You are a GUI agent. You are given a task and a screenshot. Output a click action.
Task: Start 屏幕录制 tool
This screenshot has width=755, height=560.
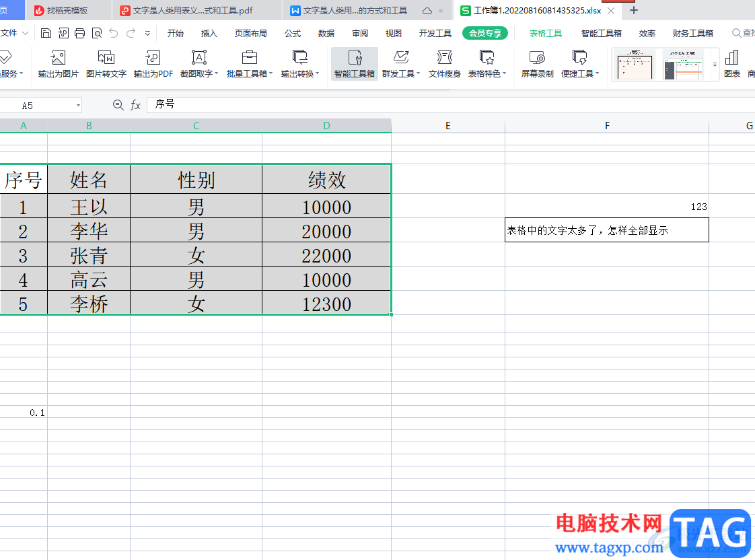538,63
